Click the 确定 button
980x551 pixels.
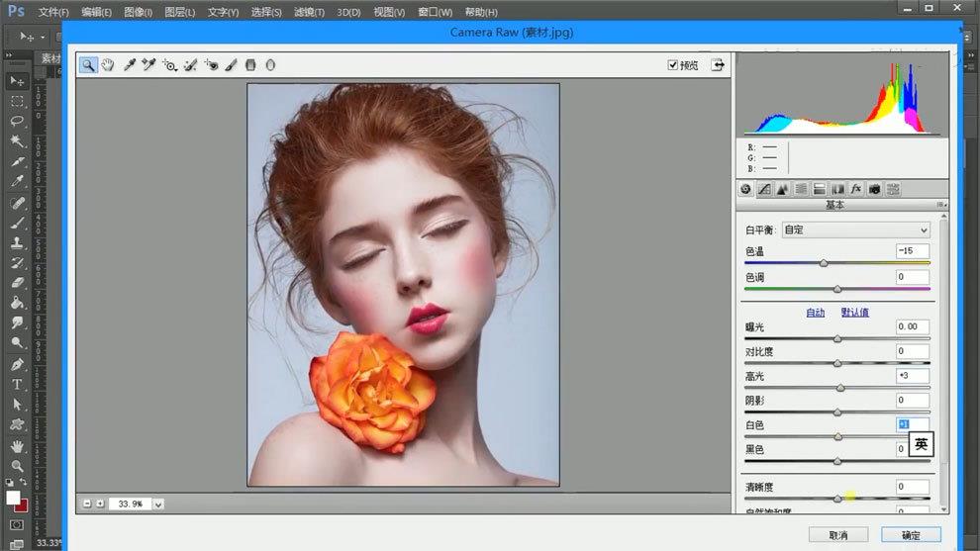coord(911,535)
